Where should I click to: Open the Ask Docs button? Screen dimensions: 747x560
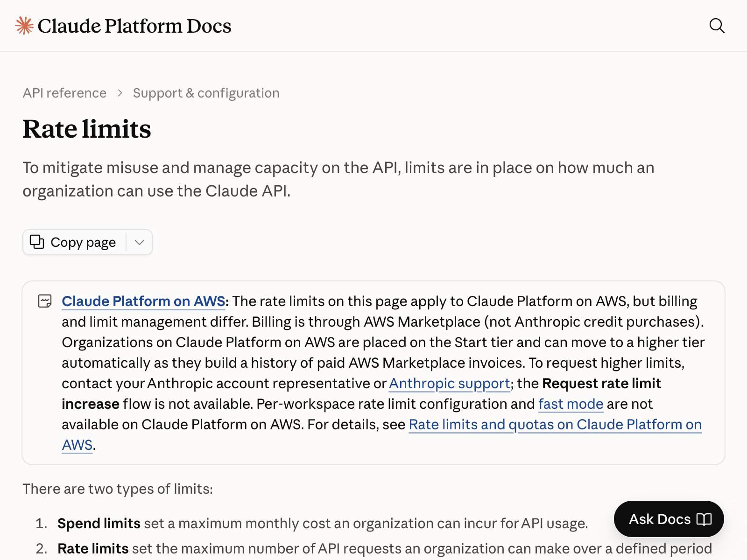669,519
